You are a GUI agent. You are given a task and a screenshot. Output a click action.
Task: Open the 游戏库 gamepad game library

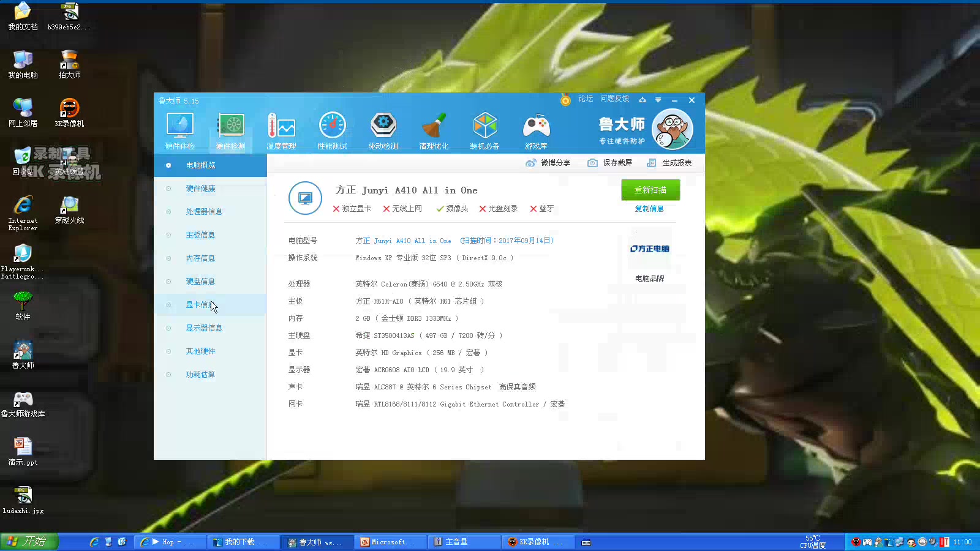click(x=536, y=131)
